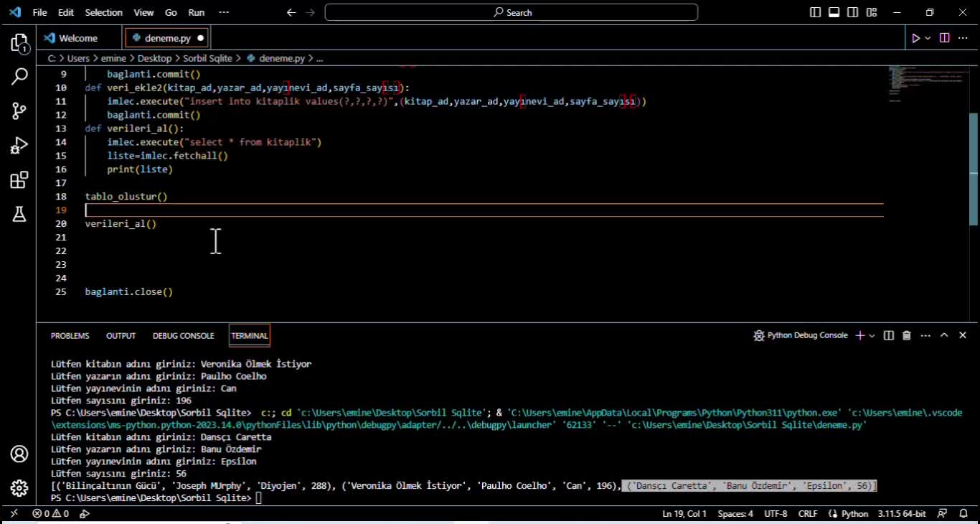The image size is (980, 524).
Task: Open the Source Control view
Action: click(19, 111)
